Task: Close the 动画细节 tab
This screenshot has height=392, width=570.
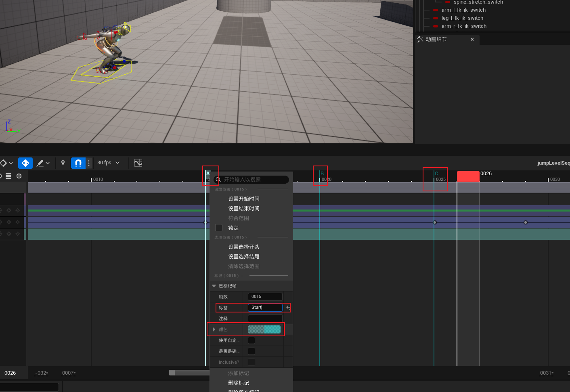Action: pyautogui.click(x=472, y=40)
